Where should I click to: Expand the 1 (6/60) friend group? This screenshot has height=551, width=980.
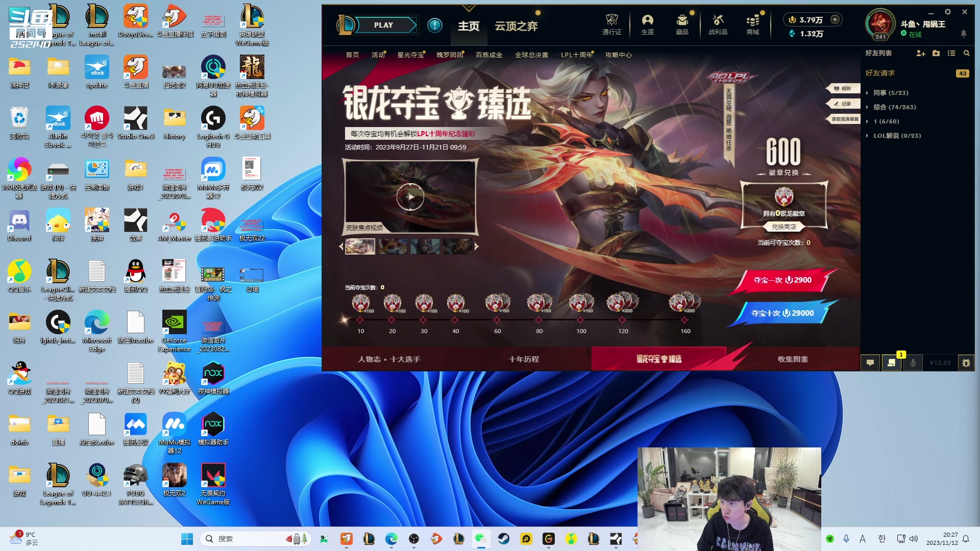886,121
